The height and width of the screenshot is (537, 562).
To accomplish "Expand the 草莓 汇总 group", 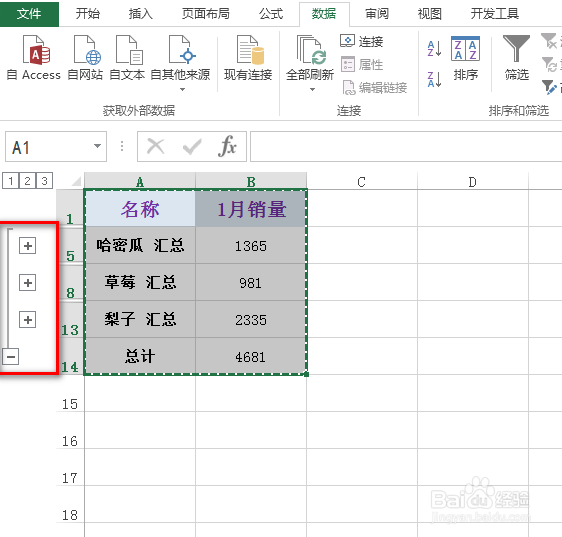I will click(27, 283).
